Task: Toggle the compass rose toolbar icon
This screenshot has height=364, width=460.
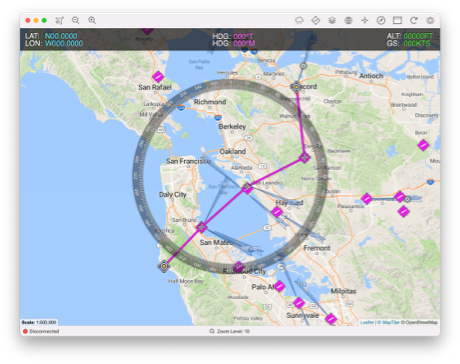Action: (x=381, y=20)
